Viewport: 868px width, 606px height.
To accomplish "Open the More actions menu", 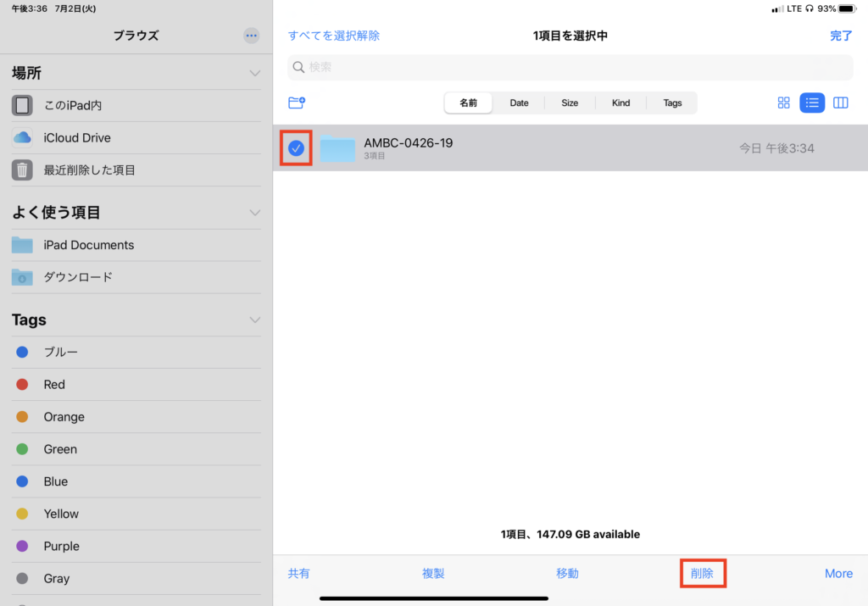I will coord(838,573).
